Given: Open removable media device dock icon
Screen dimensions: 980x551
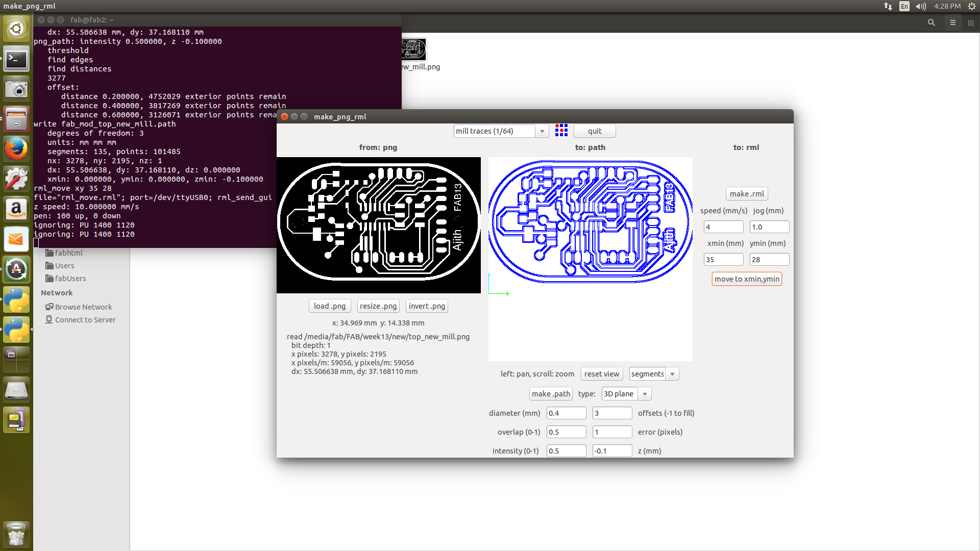Looking at the screenshot, I should click(16, 420).
